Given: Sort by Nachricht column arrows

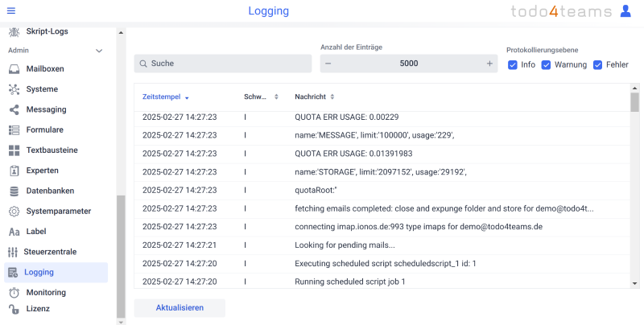Looking at the screenshot, I should (332, 97).
